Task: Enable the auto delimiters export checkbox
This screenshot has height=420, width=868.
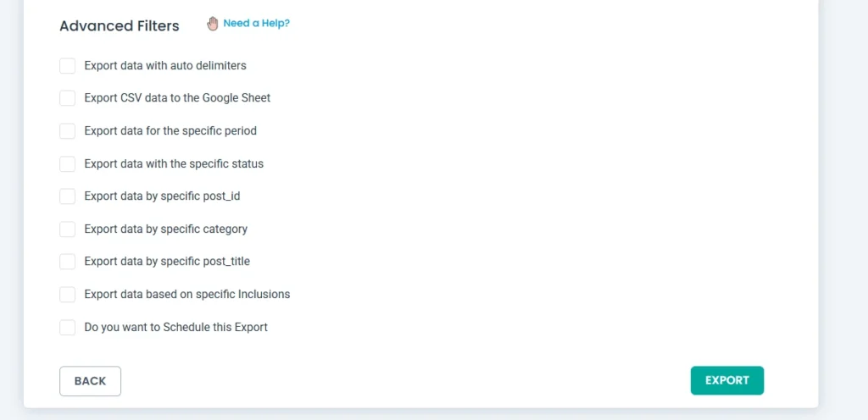Action: [x=68, y=66]
